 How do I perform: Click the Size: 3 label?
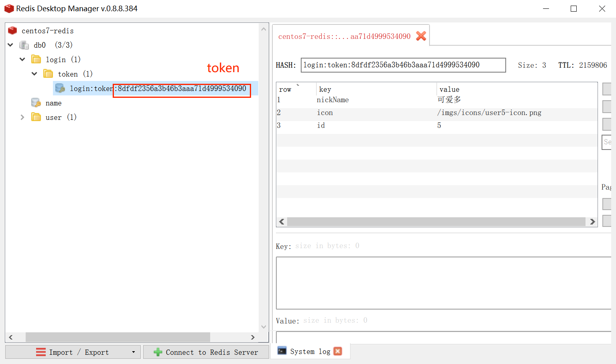click(x=532, y=65)
